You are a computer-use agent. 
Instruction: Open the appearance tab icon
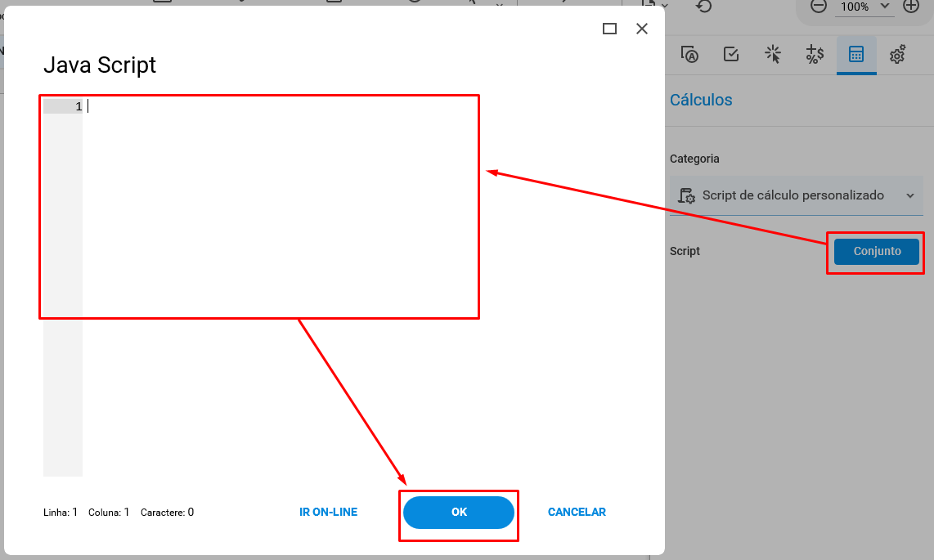[689, 54]
